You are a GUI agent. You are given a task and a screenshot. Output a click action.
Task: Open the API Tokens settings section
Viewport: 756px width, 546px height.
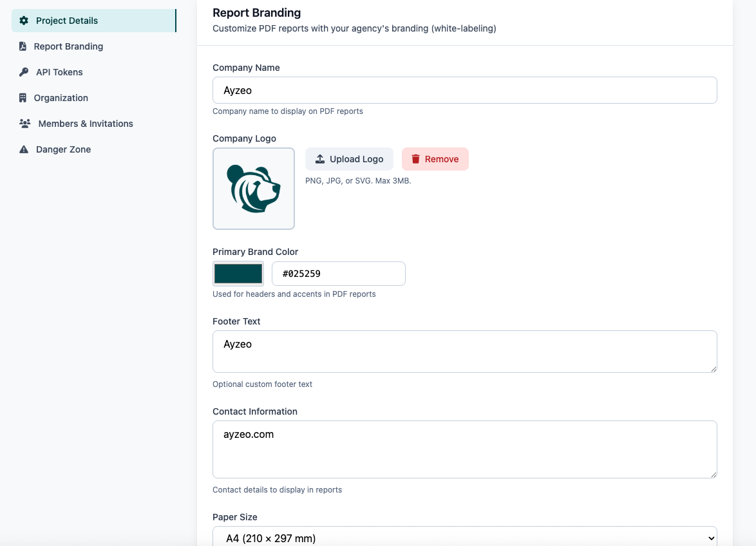click(x=59, y=72)
